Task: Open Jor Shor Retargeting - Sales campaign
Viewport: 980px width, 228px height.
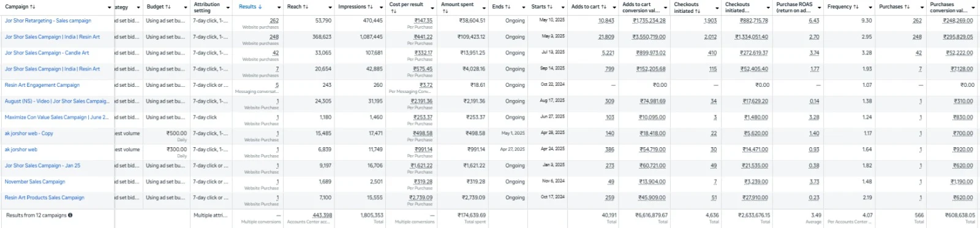Action: tap(48, 21)
